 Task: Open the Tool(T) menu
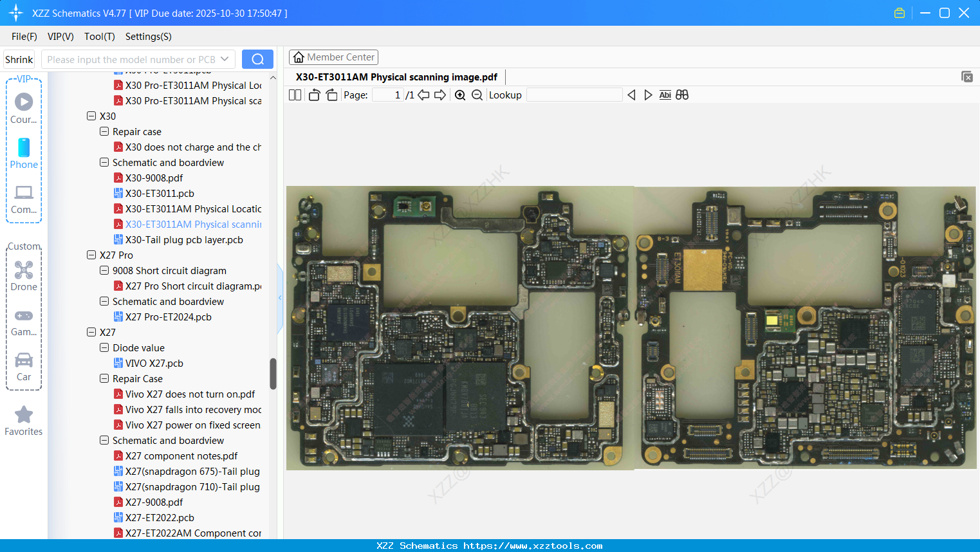click(99, 37)
